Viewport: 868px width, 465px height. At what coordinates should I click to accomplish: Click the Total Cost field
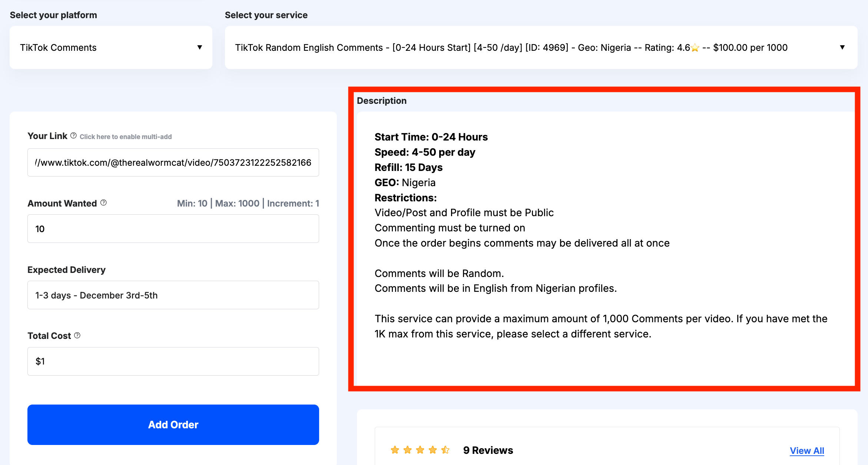pos(173,361)
